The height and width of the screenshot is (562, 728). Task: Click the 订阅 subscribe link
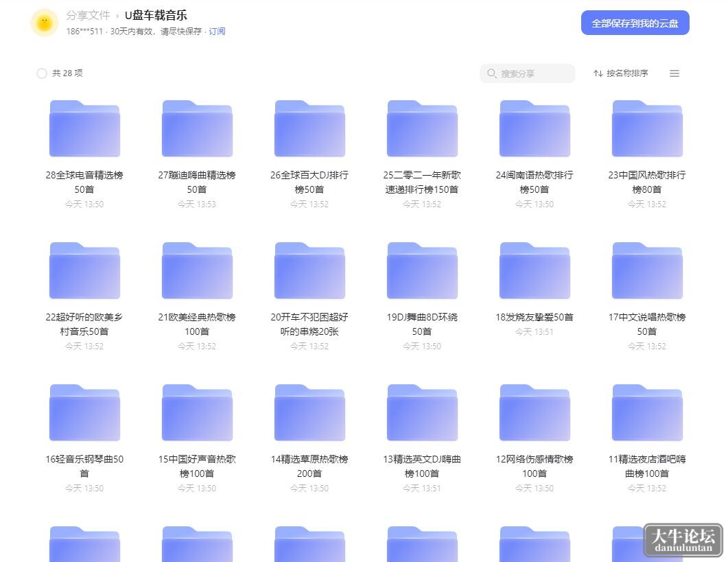point(217,31)
